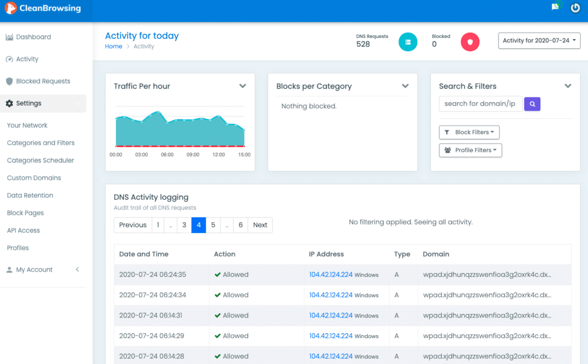The image size is (588, 364).
Task: Click the Activity gauge icon
Action: pos(9,59)
